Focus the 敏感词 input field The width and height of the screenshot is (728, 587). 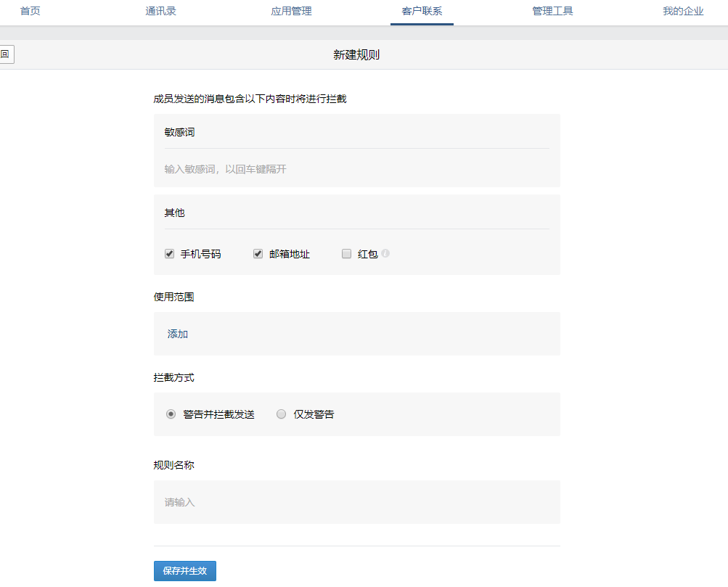click(x=356, y=169)
